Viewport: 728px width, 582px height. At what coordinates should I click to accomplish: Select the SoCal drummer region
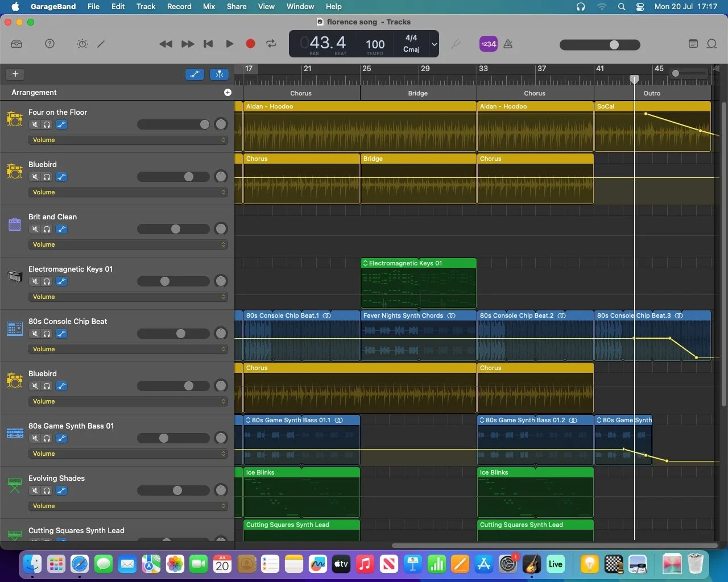click(x=652, y=126)
